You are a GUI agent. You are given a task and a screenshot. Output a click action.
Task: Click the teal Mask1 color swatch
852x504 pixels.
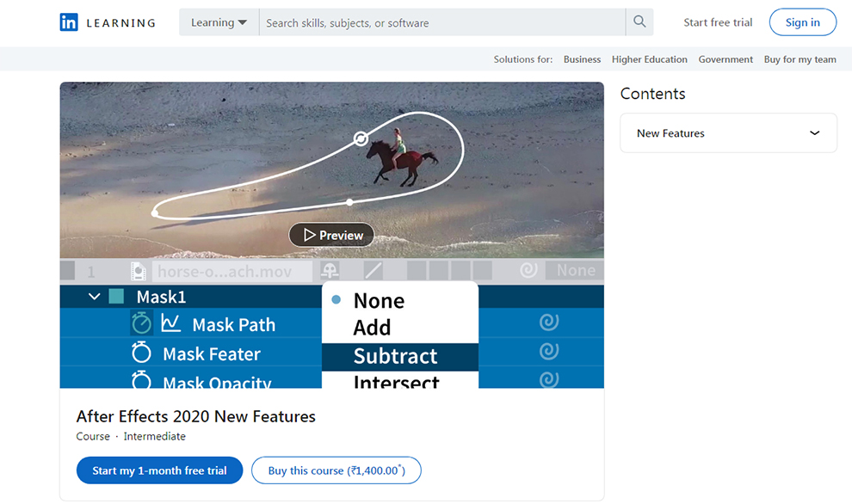(116, 297)
